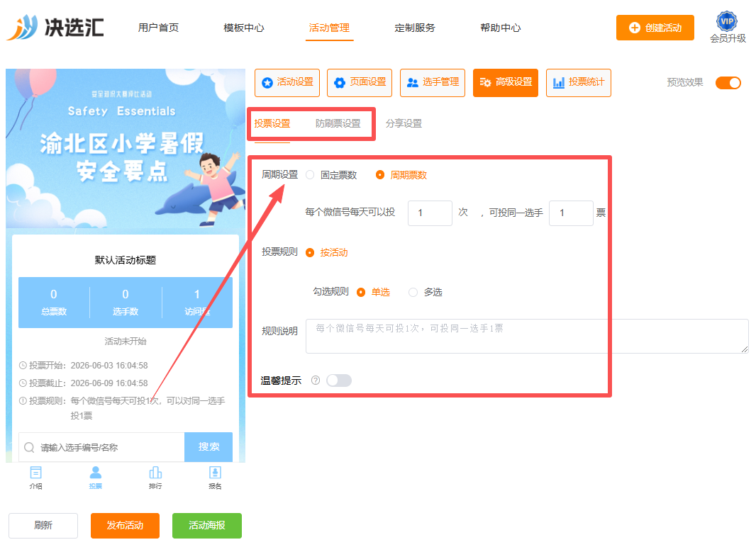The width and height of the screenshot is (756, 552).
Task: Open 定制服务 in top navigation
Action: coord(415,28)
